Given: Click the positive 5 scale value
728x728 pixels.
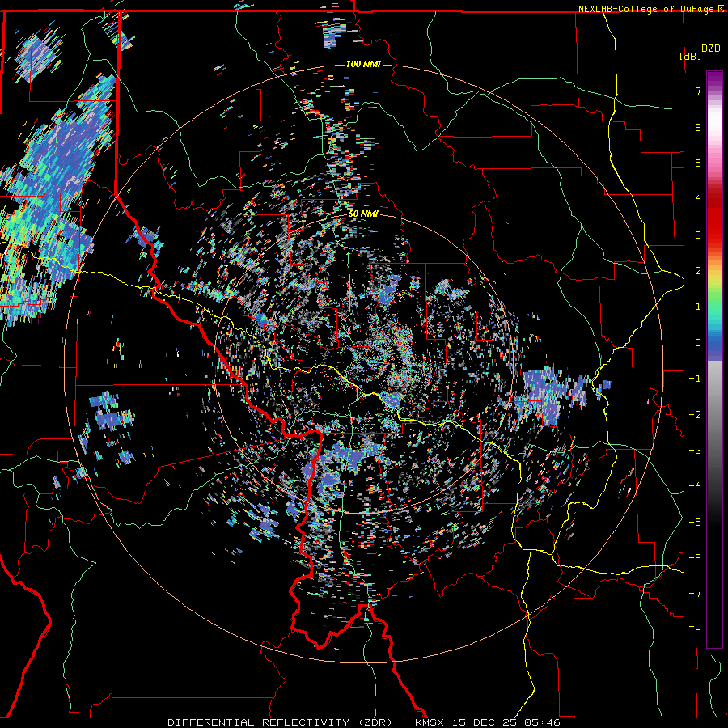Looking at the screenshot, I should point(698,163).
